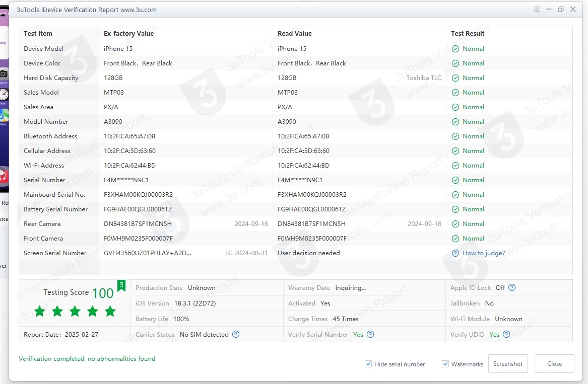The image size is (588, 384).
Task: Maximize the verification report window
Action: point(561,9)
